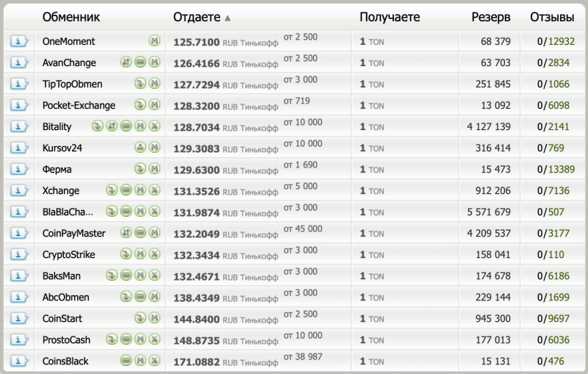Click percent badge in Bitality row
Screen dimensions: 588x374
click(x=154, y=126)
